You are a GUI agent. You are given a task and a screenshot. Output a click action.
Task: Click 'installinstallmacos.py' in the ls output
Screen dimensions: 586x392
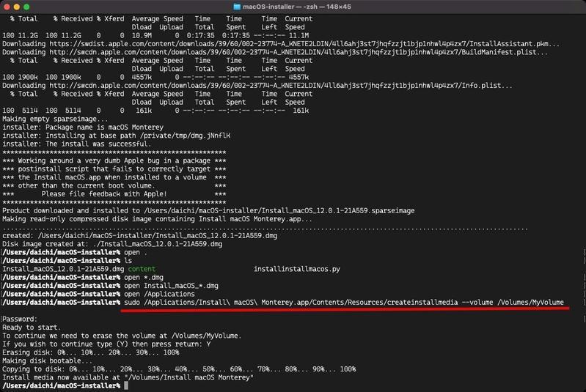click(297, 269)
